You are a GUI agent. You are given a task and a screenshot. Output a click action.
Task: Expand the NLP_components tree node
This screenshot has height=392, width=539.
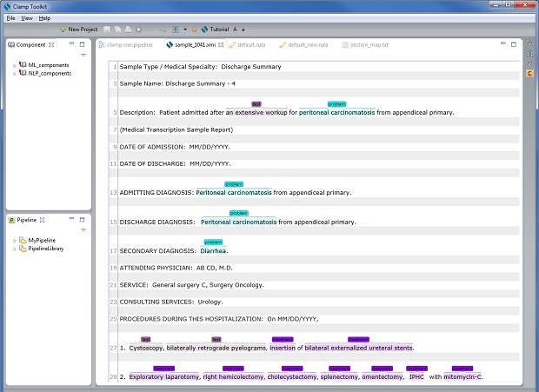click(x=14, y=74)
